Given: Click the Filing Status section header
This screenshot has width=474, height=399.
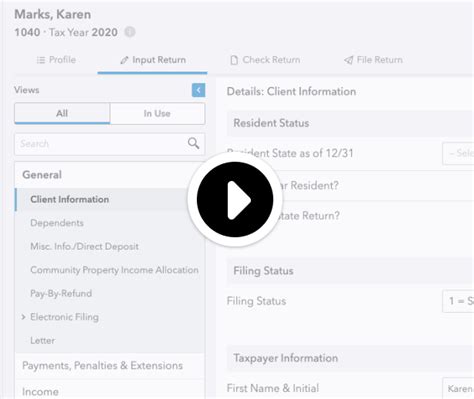Looking at the screenshot, I should click(x=350, y=271).
